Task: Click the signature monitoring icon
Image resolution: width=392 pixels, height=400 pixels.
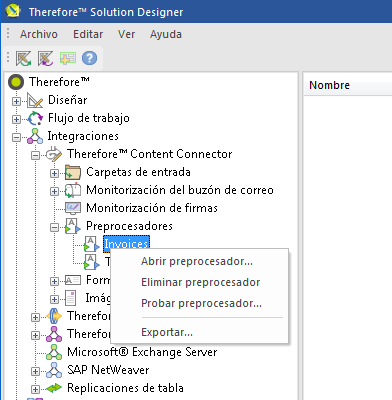Action: point(73,208)
